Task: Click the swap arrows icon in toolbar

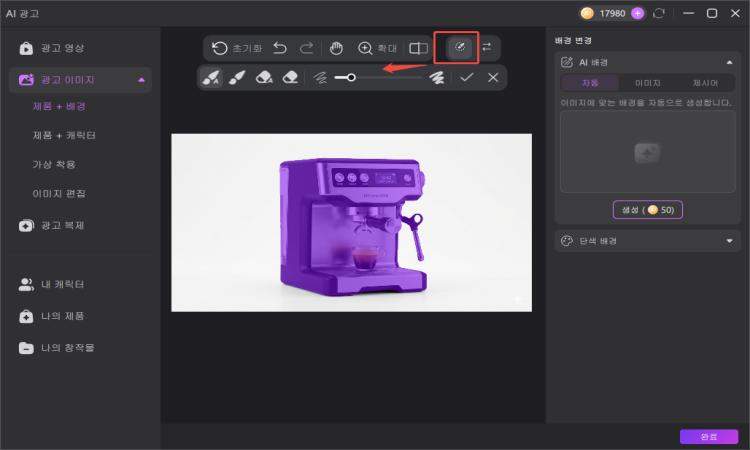Action: tap(486, 47)
